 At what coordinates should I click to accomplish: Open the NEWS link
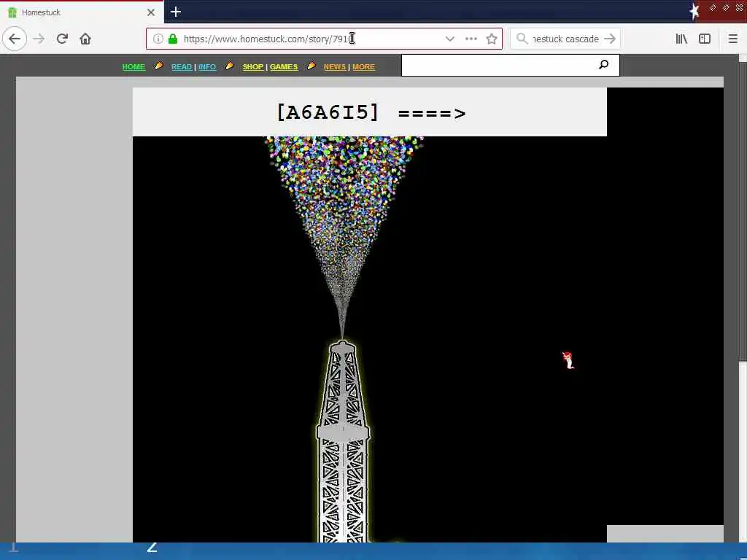335,66
